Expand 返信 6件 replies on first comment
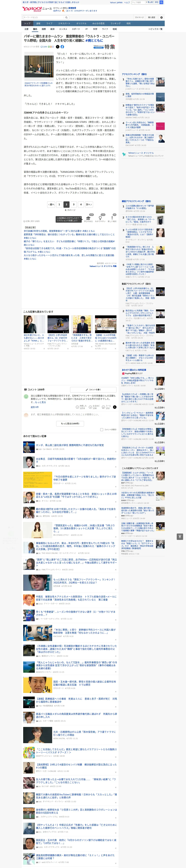The height and width of the screenshot is (868, 186). 34,407
